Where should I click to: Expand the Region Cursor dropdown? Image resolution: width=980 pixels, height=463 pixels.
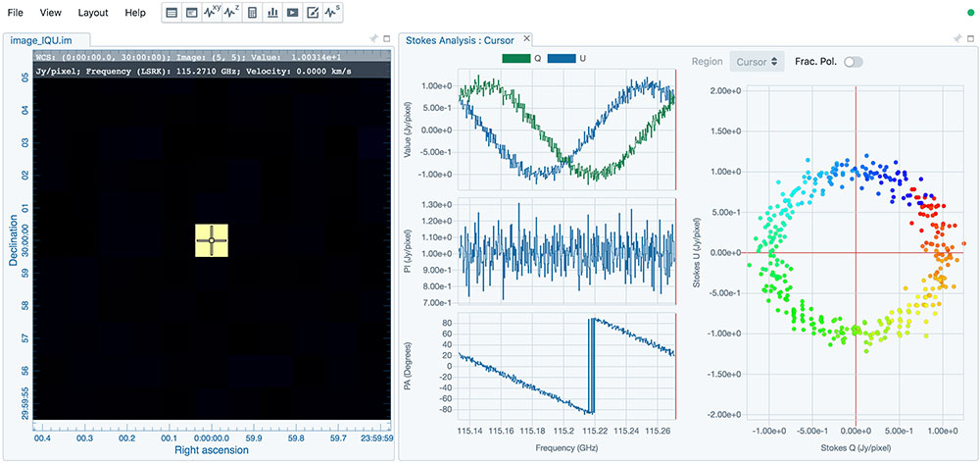(759, 62)
